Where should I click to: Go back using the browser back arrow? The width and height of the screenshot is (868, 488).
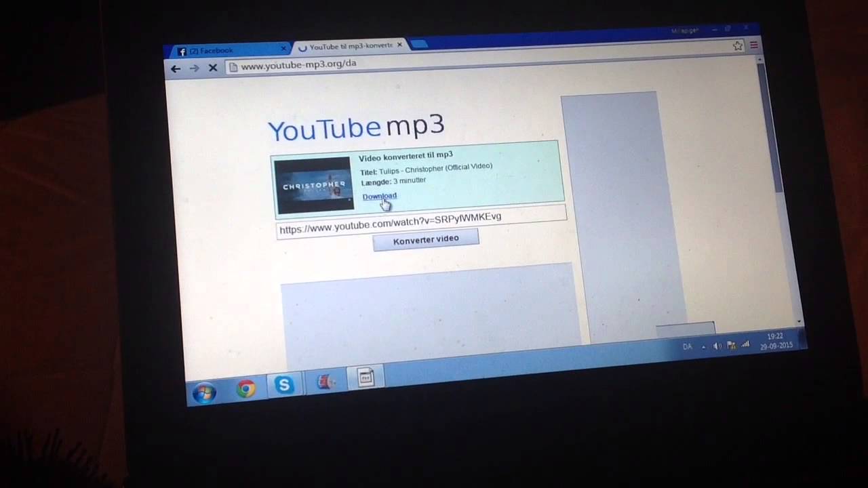tap(176, 68)
